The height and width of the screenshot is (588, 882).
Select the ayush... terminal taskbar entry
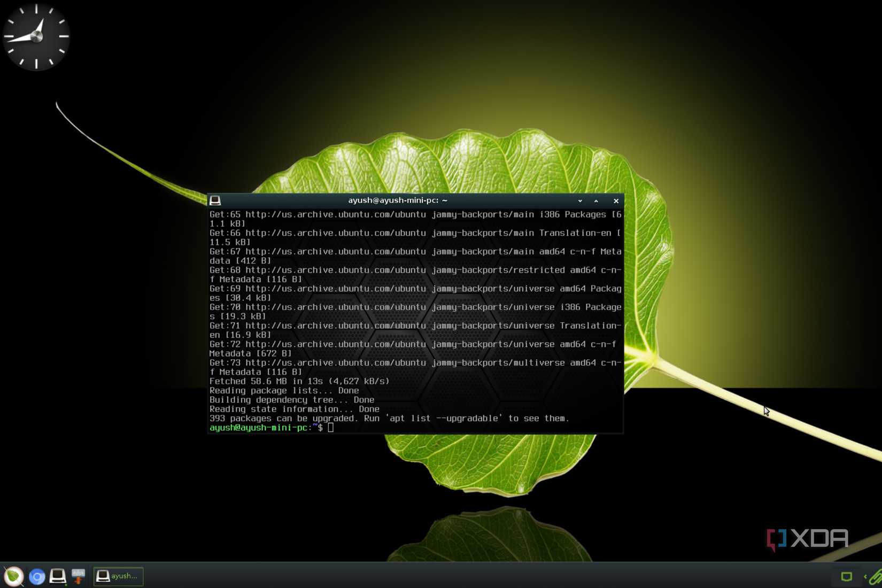coord(119,576)
